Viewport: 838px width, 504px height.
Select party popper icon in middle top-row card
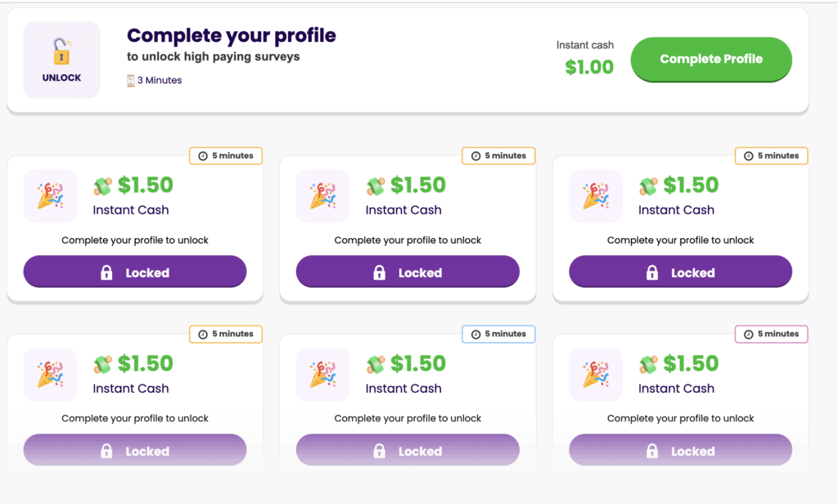(322, 196)
